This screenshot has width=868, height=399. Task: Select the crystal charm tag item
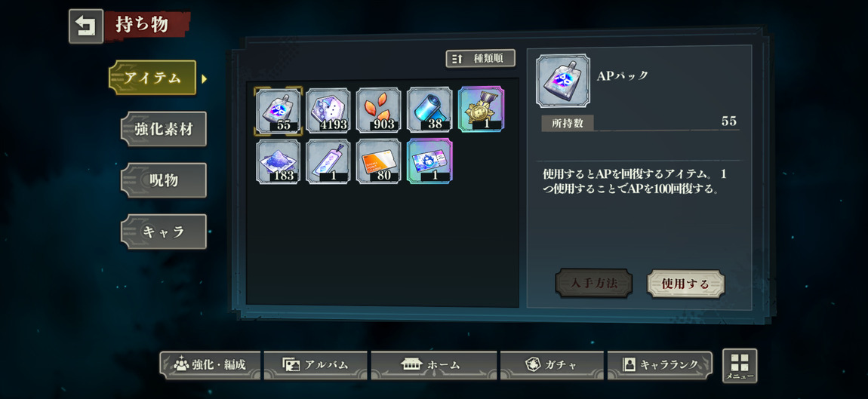tap(329, 161)
